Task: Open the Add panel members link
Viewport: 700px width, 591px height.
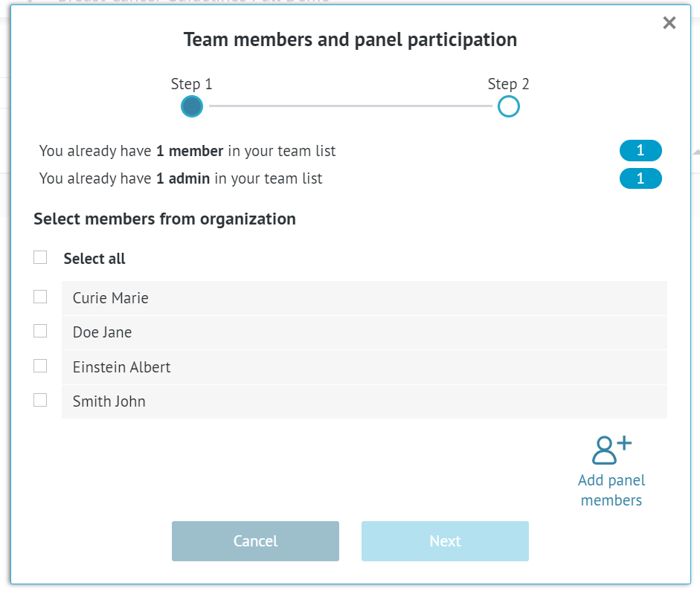Action: click(611, 490)
